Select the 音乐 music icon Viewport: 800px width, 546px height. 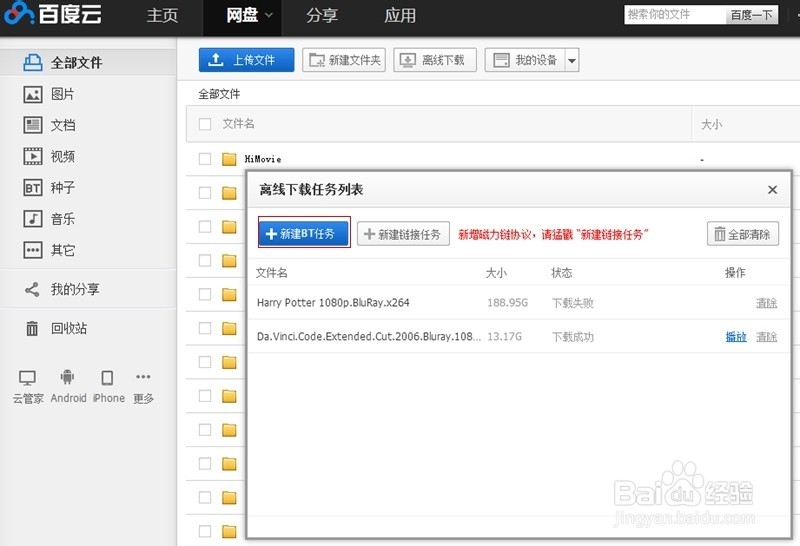click(33, 219)
